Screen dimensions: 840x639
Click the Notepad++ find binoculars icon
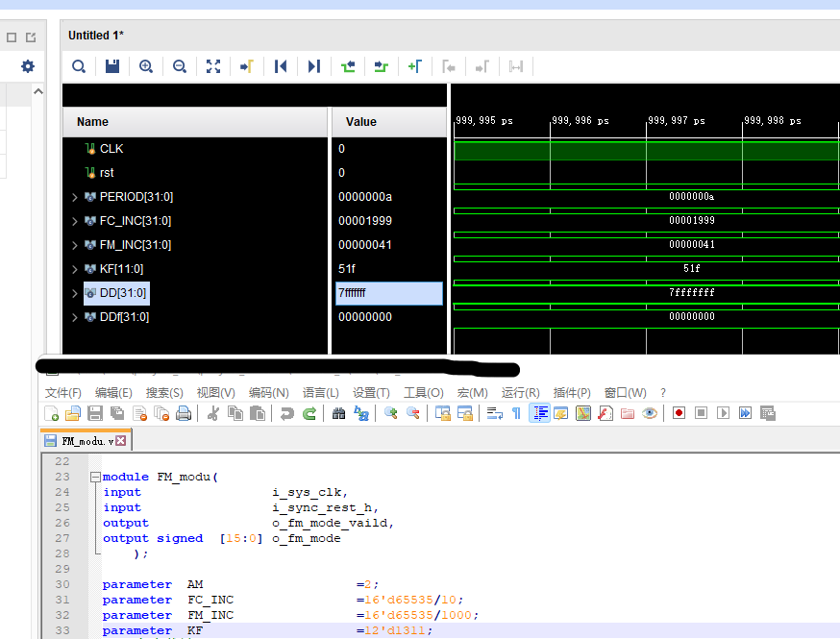(x=338, y=413)
